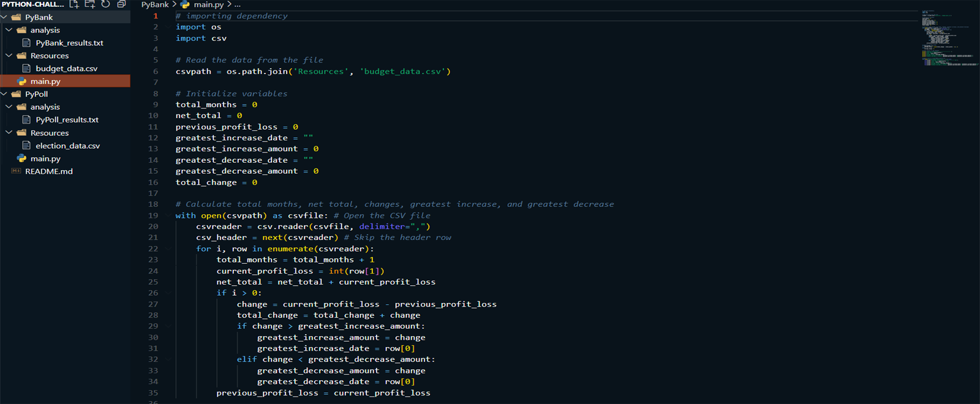Open PyBank_results.txt file
980x404 pixels.
[69, 43]
